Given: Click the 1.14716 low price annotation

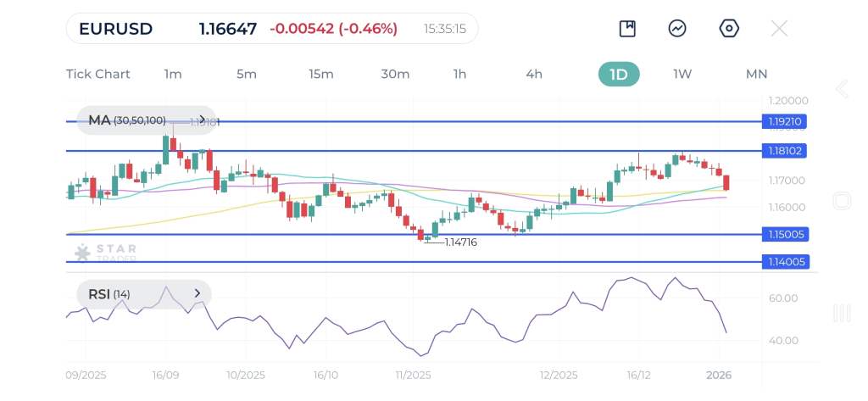Looking at the screenshot, I should click(461, 242).
